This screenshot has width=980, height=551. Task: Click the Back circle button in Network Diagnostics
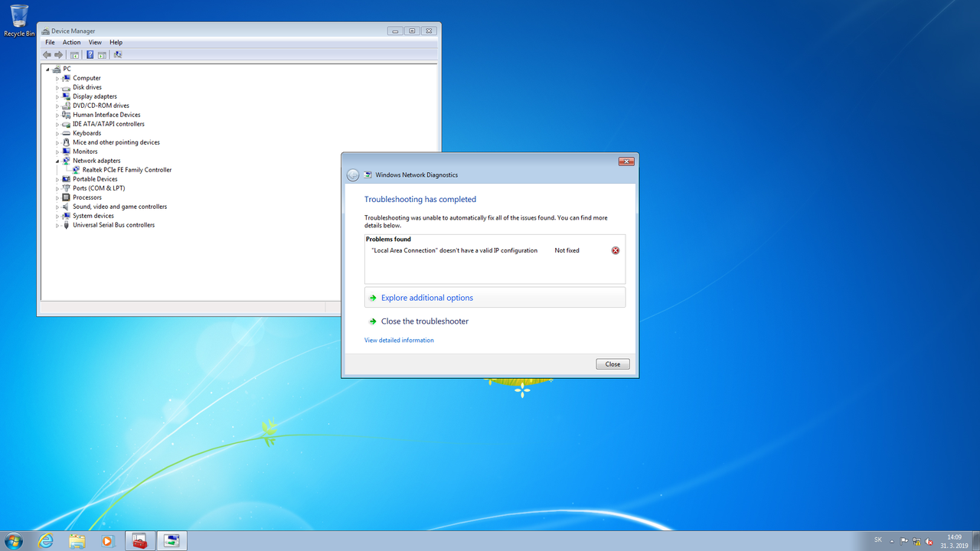(353, 175)
